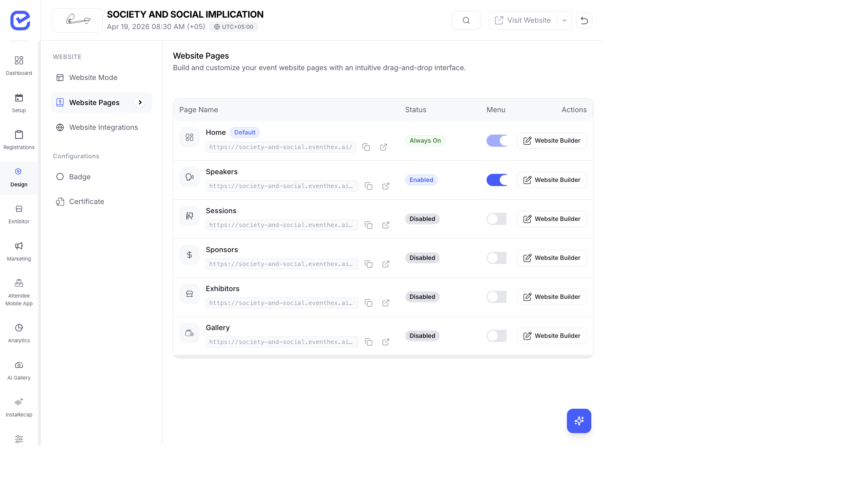Click the Visit Website button

tap(524, 20)
